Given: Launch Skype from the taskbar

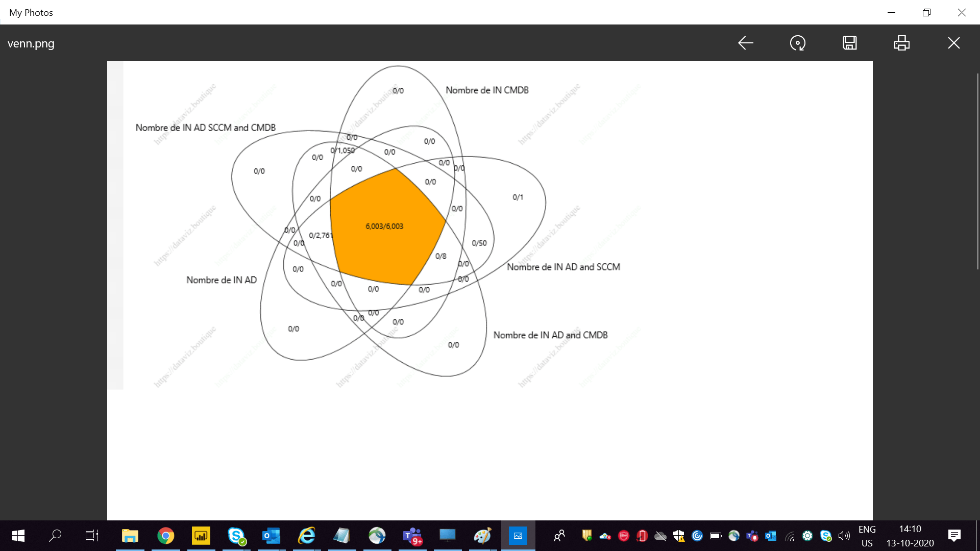Looking at the screenshot, I should pos(236,536).
